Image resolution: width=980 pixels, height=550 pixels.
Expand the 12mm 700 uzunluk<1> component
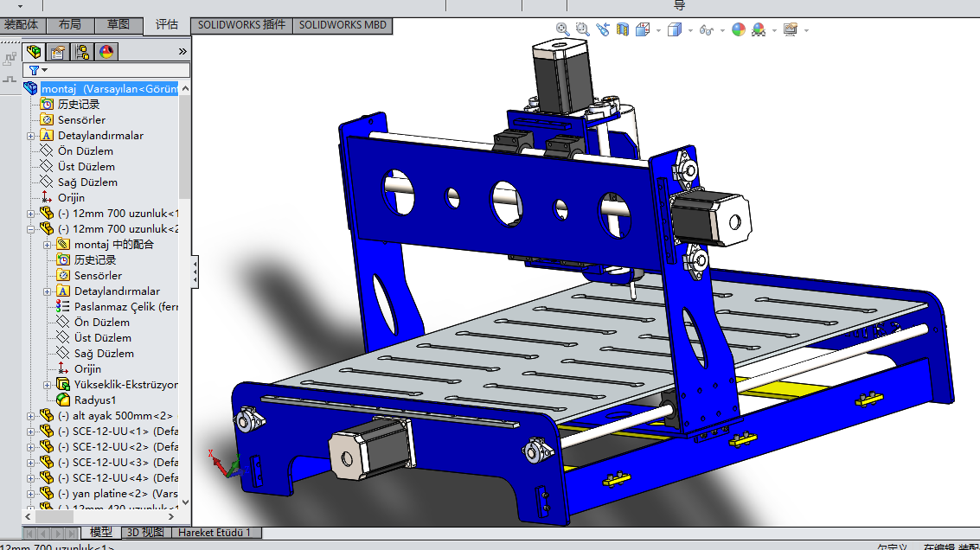pos(30,214)
